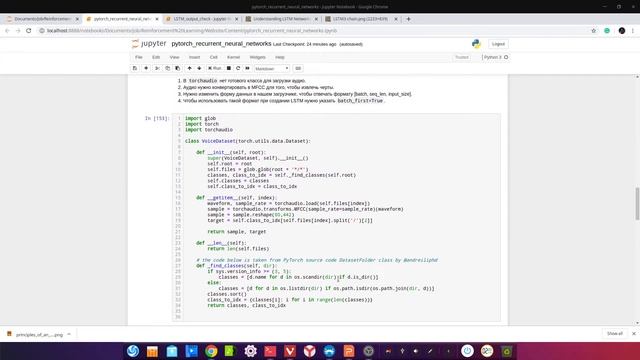Open the Edit menu
This screenshot has width=640, height=360.
[156, 57]
